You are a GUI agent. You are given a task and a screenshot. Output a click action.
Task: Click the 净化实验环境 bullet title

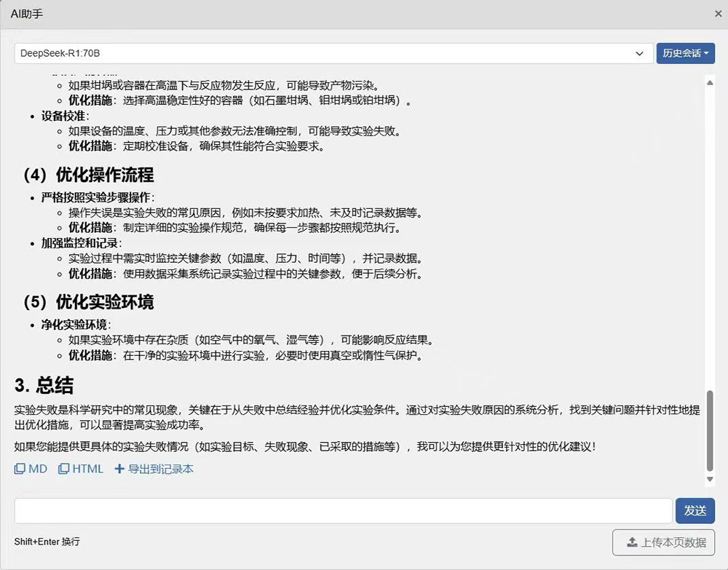(76, 324)
